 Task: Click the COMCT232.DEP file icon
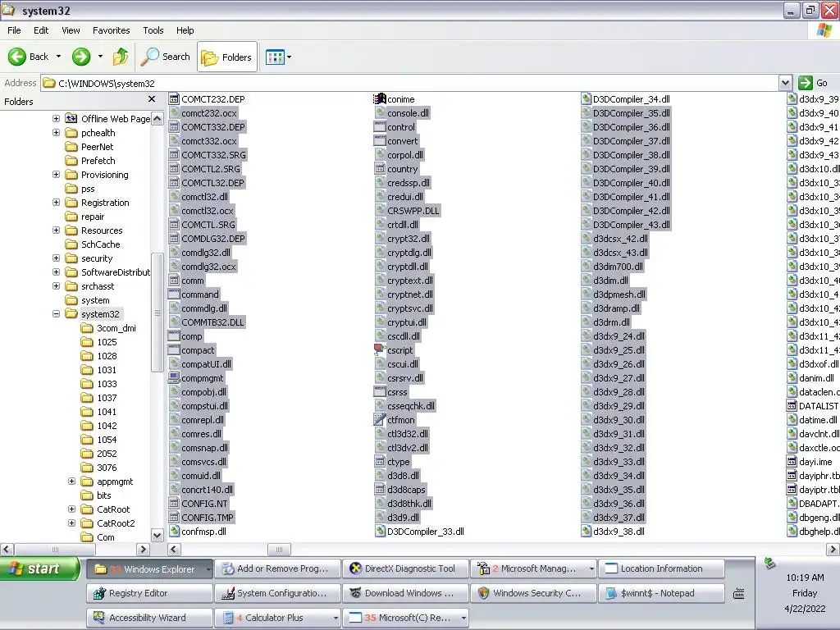pyautogui.click(x=174, y=99)
